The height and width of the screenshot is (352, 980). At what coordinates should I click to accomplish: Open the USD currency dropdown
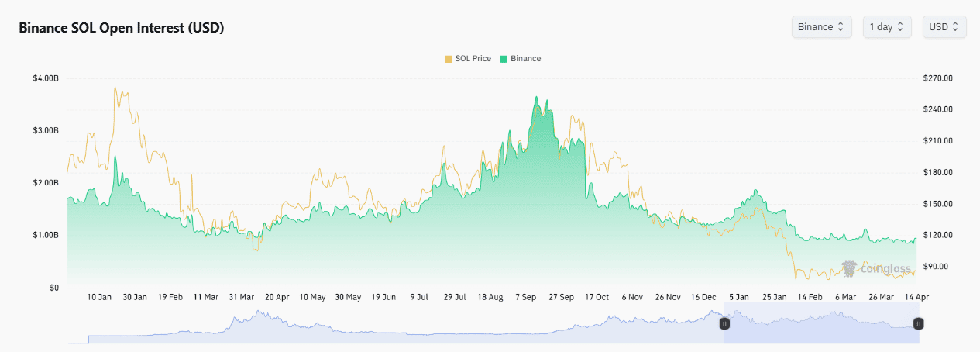coord(944,27)
